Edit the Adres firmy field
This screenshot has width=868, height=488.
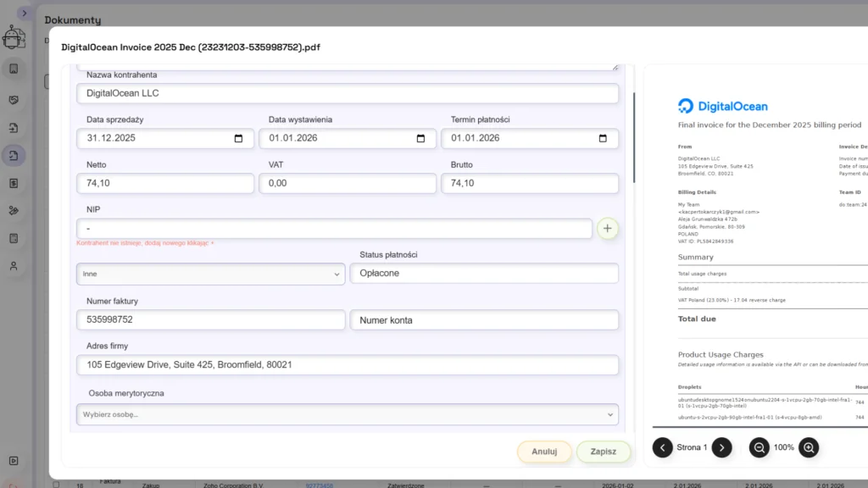347,365
